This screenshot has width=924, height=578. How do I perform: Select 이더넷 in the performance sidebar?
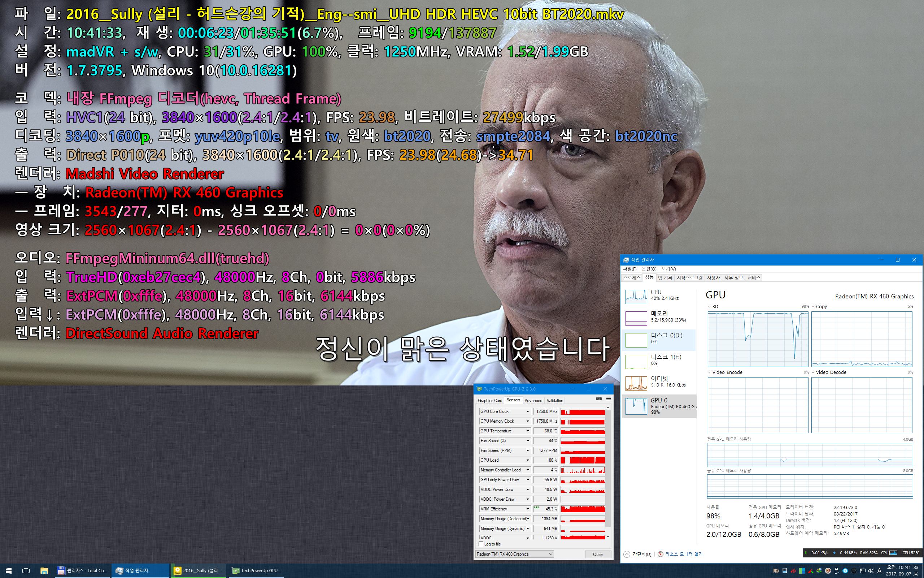pos(659,383)
